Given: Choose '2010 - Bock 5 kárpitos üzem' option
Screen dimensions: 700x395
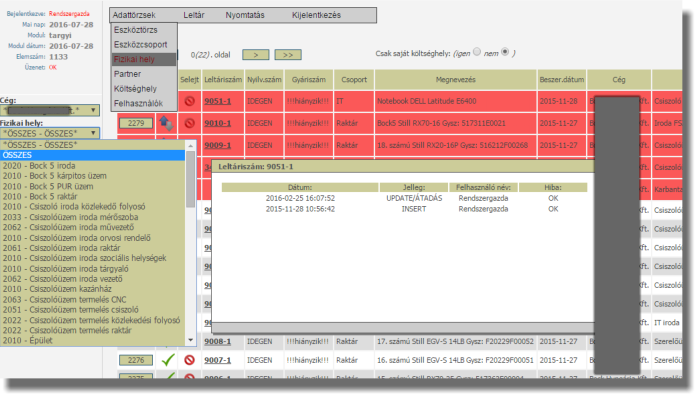Looking at the screenshot, I should point(92,176).
